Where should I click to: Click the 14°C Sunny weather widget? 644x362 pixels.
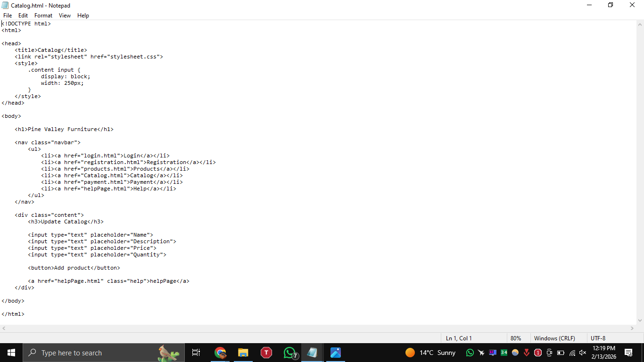[x=430, y=353]
